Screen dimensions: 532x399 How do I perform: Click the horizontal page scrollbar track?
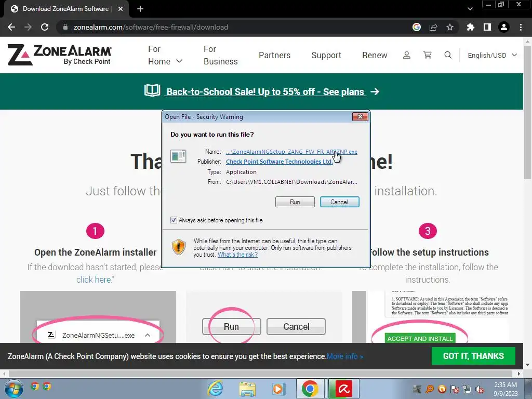261,374
